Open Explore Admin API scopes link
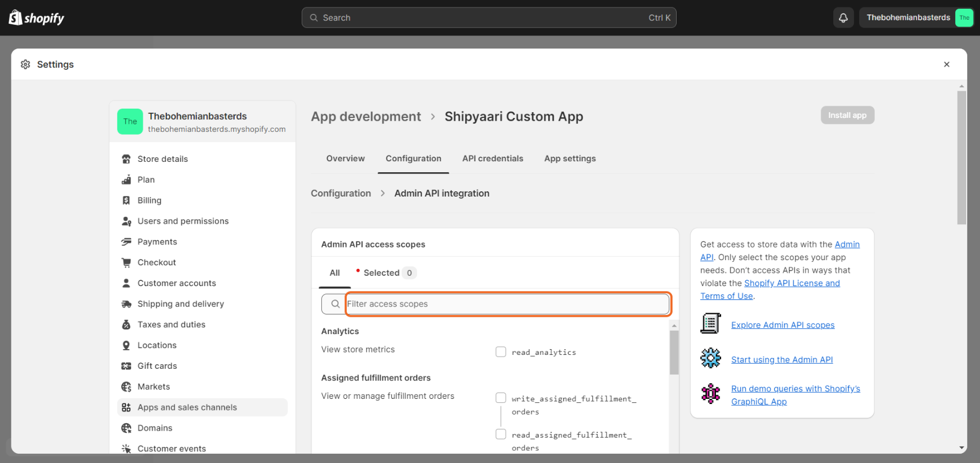This screenshot has width=980, height=463. 783,325
